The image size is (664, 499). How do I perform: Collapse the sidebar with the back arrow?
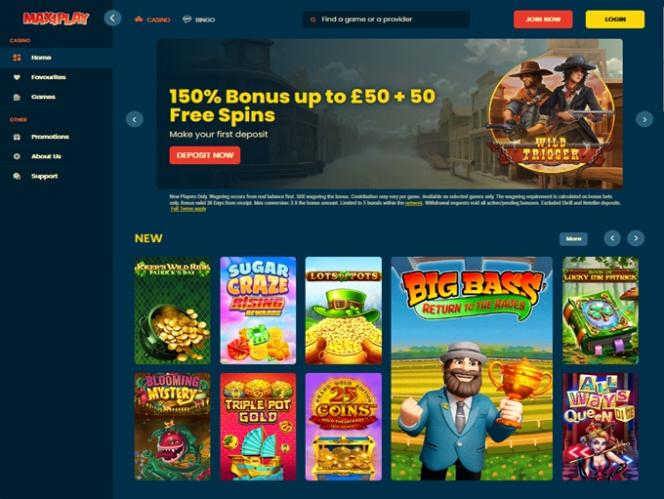(112, 18)
